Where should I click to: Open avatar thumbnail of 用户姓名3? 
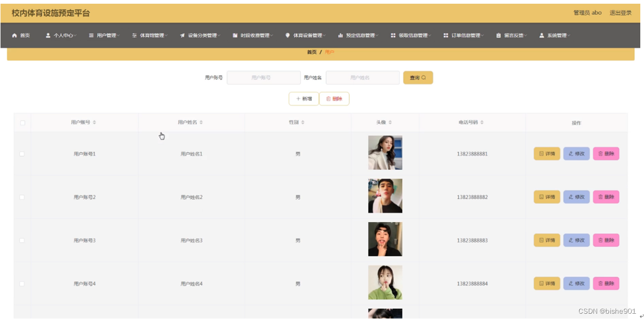point(385,239)
